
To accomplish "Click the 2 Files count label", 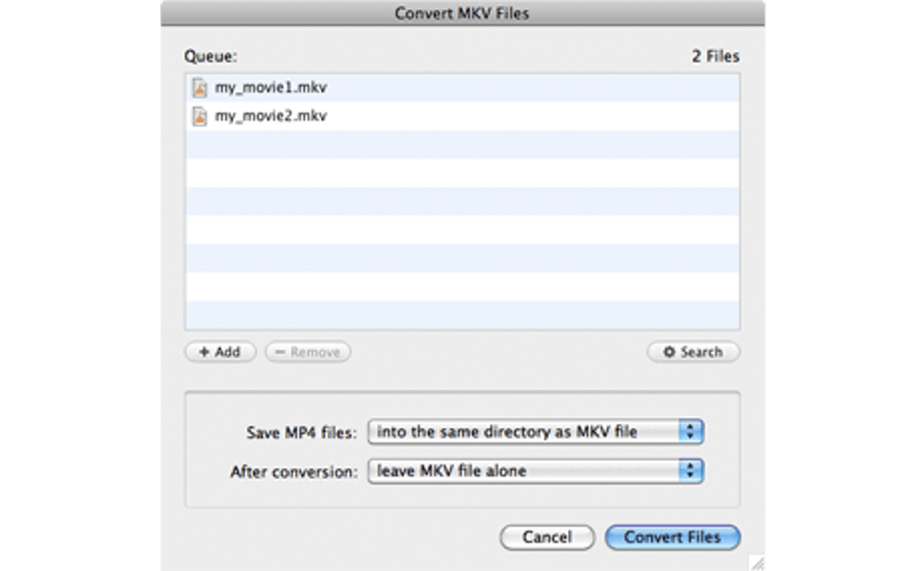I will tap(716, 56).
